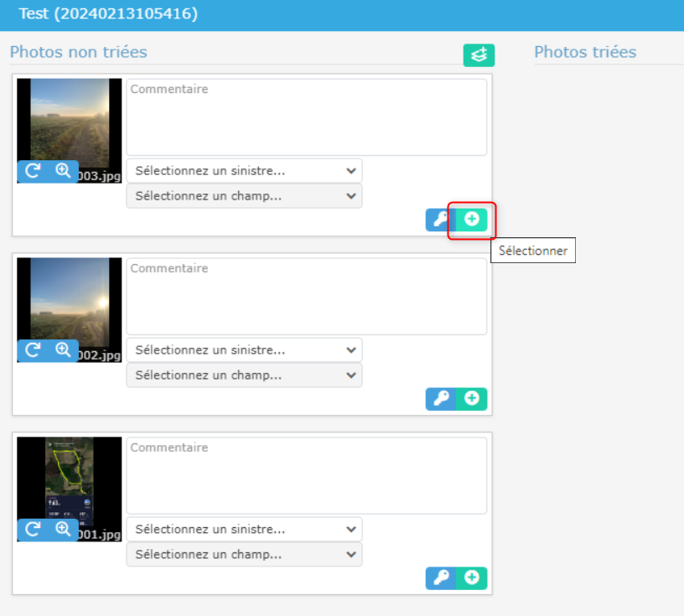This screenshot has height=616, width=684.
Task: Rotate the 003.jpg photo
Action: (x=33, y=171)
